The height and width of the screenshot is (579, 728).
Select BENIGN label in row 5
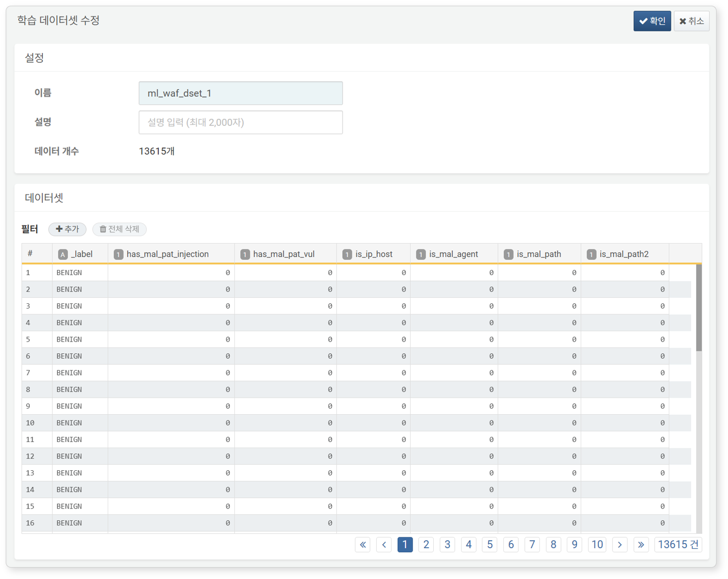69,339
